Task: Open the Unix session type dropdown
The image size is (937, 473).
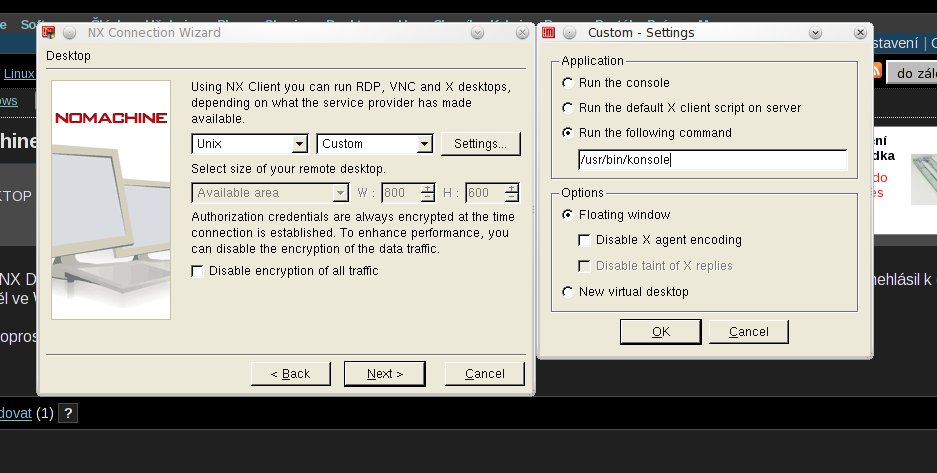Action: click(250, 143)
